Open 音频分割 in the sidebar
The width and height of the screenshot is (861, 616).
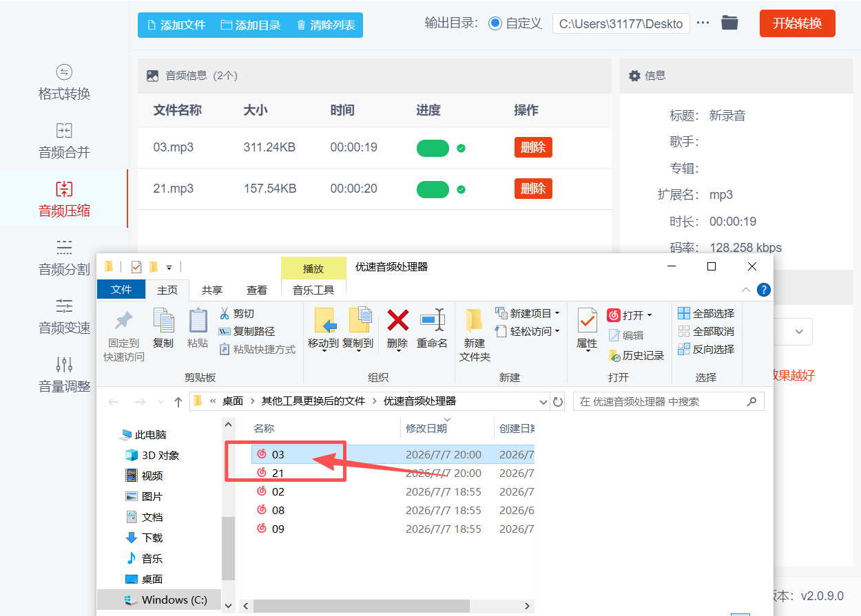(64, 258)
